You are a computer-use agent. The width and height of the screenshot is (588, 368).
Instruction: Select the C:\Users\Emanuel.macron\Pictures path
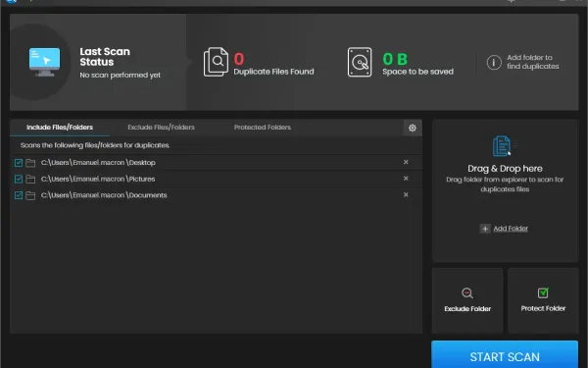[x=98, y=180]
